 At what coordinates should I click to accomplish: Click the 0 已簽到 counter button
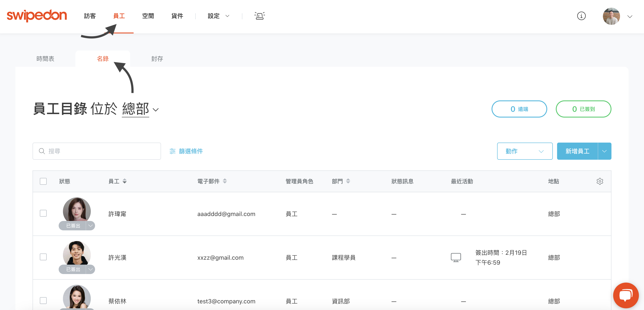[583, 109]
